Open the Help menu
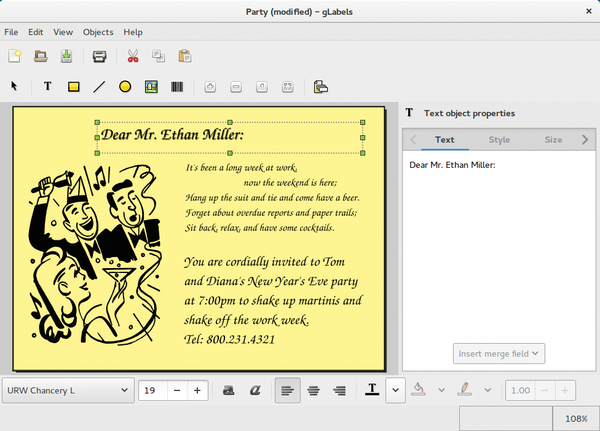Image resolution: width=600 pixels, height=431 pixels. 133,32
